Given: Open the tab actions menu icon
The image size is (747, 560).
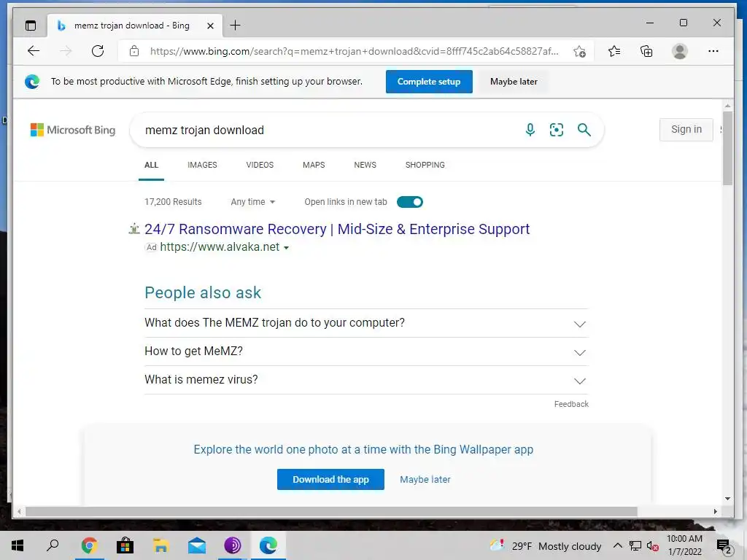Looking at the screenshot, I should (x=31, y=26).
